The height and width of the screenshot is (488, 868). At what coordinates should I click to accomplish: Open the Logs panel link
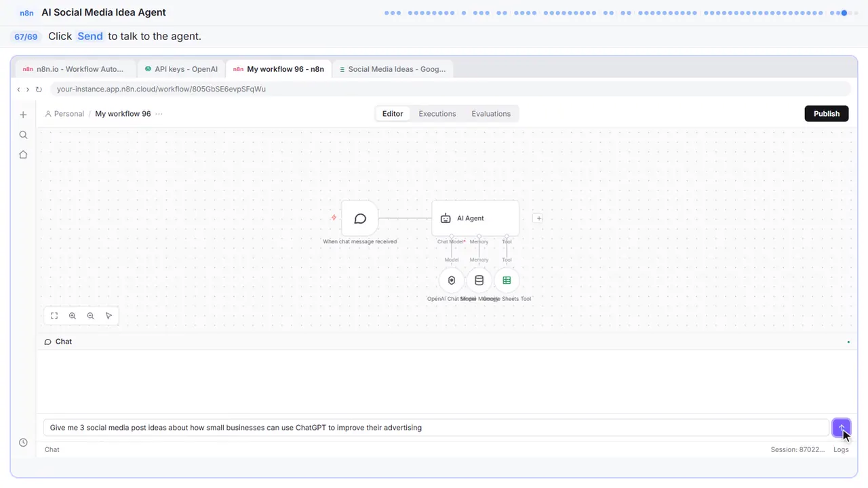(841, 449)
